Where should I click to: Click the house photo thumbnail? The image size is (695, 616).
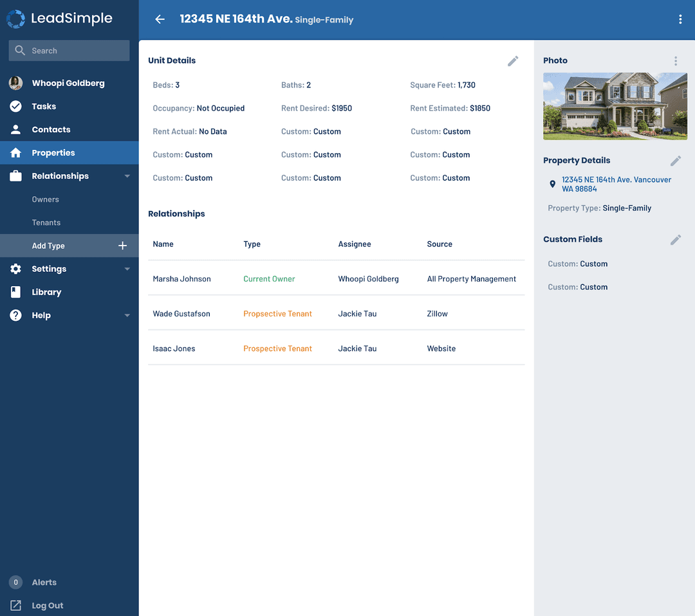615,106
